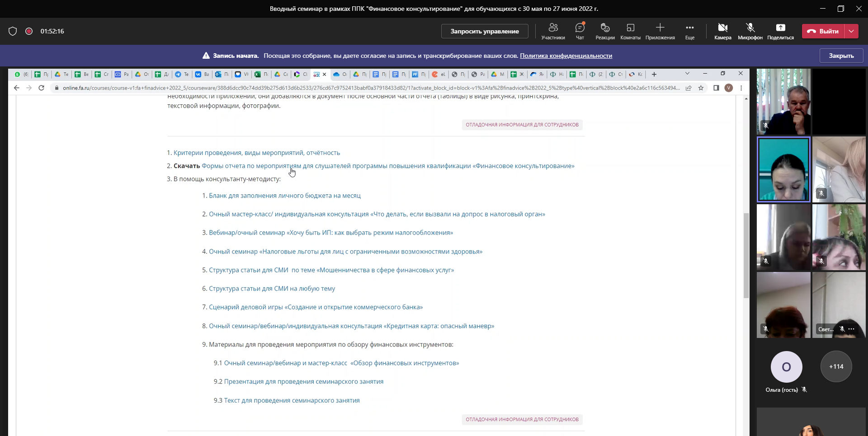868x436 pixels.
Task: Open the meeting Чат panel
Action: [x=580, y=31]
